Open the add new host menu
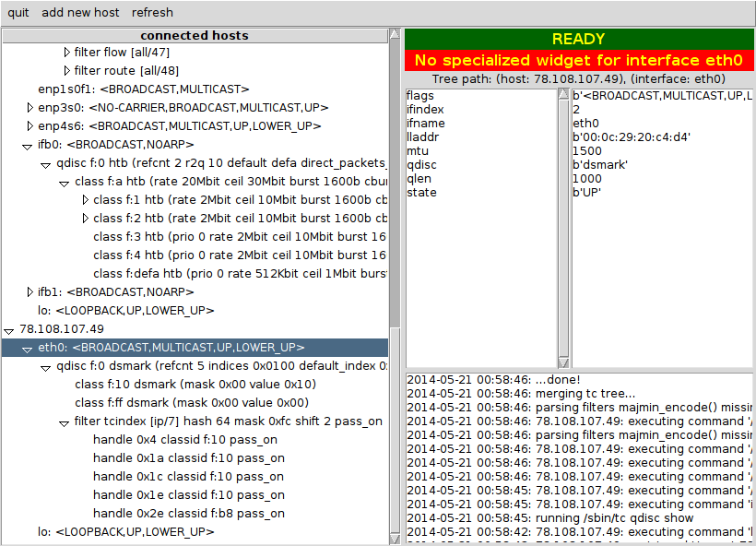This screenshot has height=546, width=756. [x=80, y=13]
